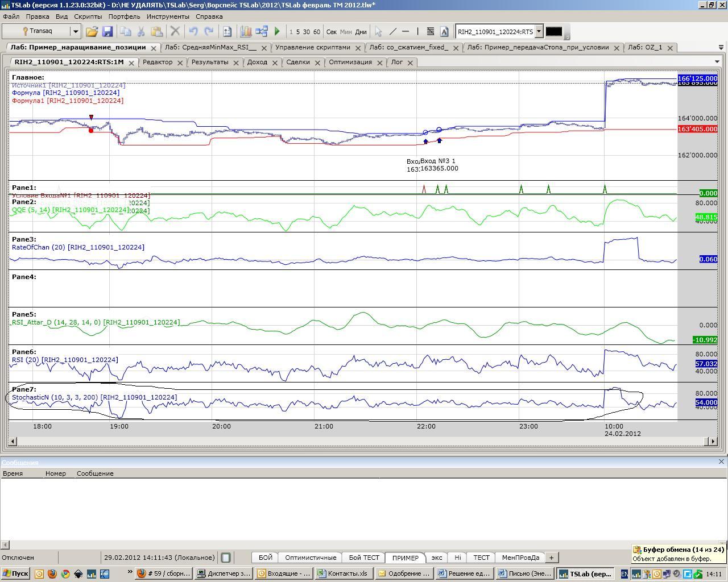The height and width of the screenshot is (582, 728).
Task: Click the chart scrollbar left arrow
Action: (x=13, y=441)
